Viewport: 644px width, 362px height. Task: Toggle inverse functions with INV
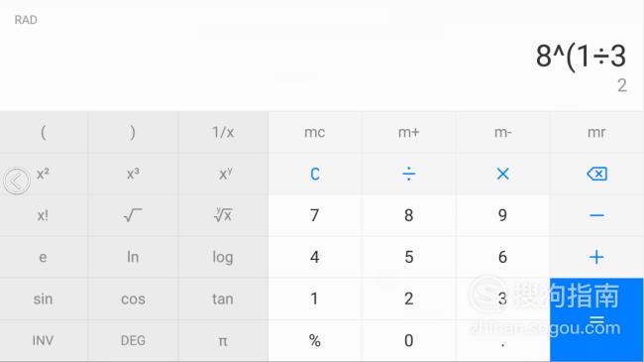point(43,340)
